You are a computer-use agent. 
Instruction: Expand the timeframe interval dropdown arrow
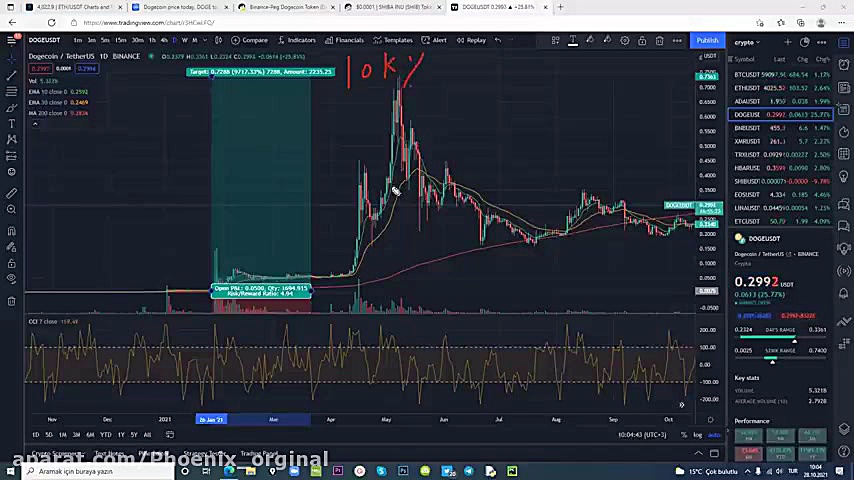pyautogui.click(x=205, y=40)
